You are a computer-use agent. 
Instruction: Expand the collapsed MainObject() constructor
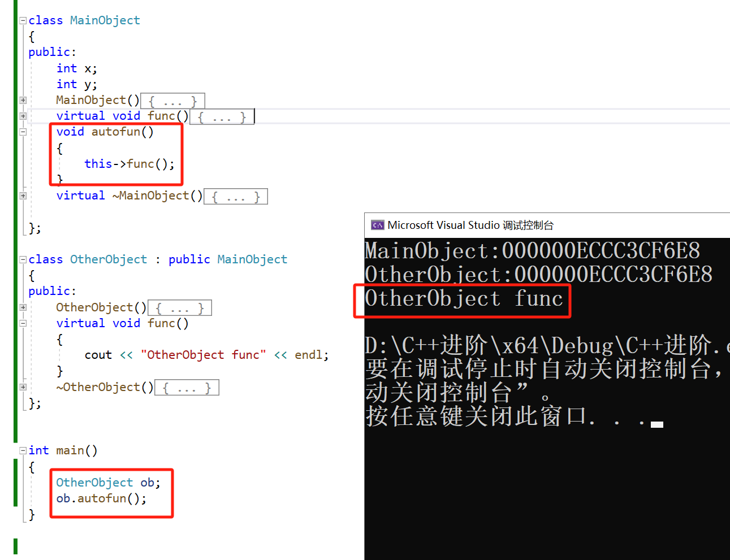(x=23, y=100)
